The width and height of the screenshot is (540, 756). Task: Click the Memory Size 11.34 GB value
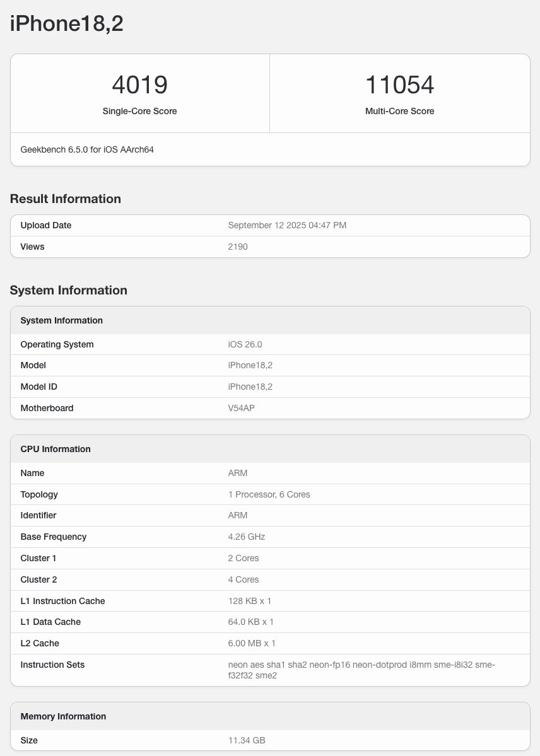(247, 740)
